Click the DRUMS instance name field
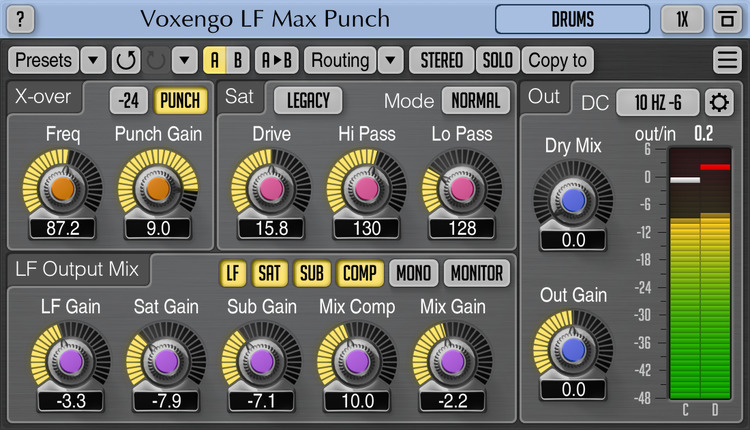750x430 pixels. 573,20
